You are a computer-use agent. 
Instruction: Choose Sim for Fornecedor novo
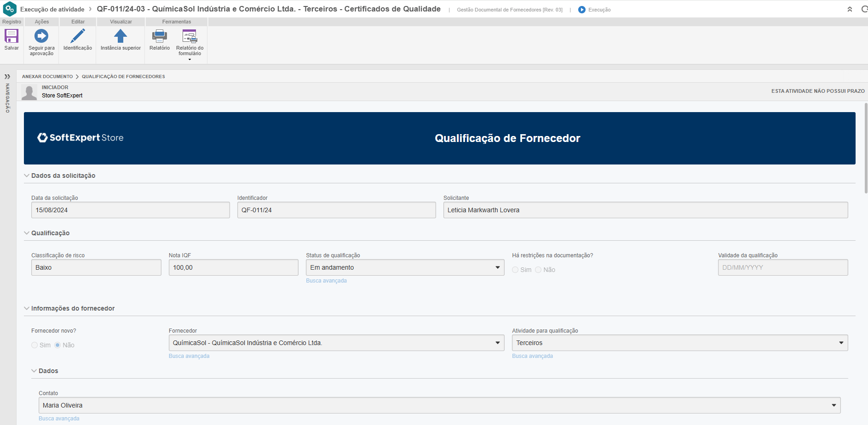pos(34,345)
